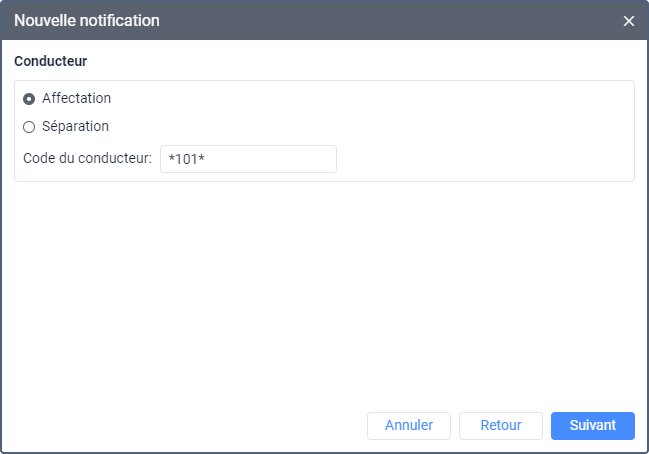Return to the previous step via Retour
The image size is (649, 454).
click(x=500, y=426)
